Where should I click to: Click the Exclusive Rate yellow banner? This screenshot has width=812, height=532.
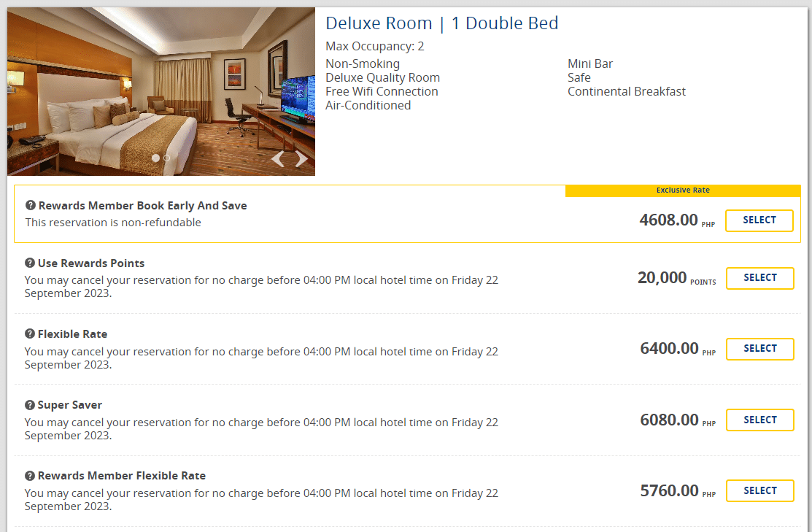pyautogui.click(x=683, y=190)
